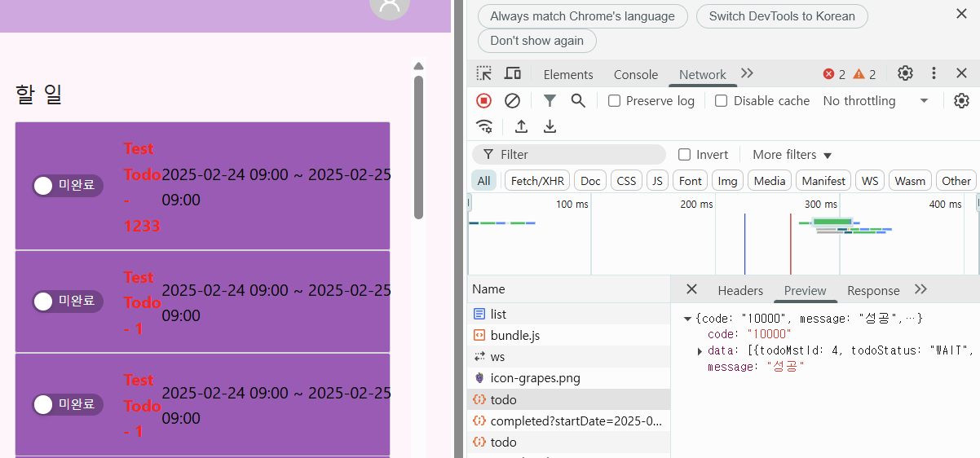The image size is (980, 458).
Task: Open Network settings gear beside throttling
Action: click(x=961, y=100)
